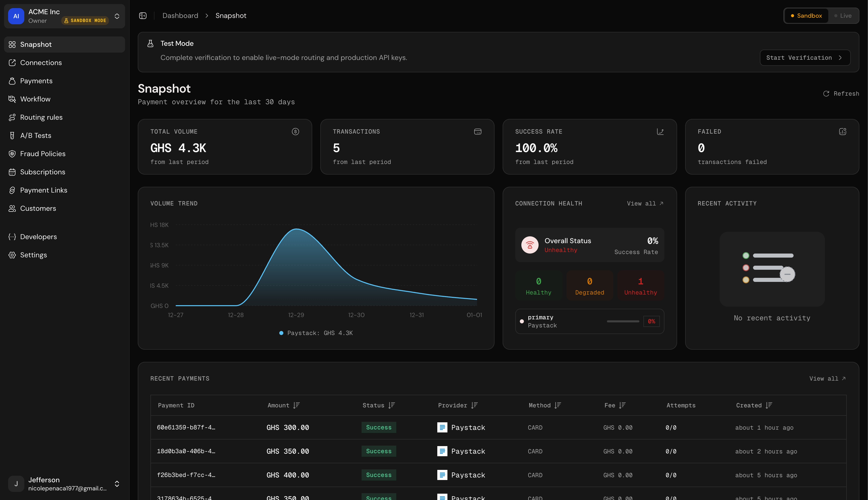Expand the ACME Inc organization switcher
The height and width of the screenshot is (500, 868).
(117, 16)
